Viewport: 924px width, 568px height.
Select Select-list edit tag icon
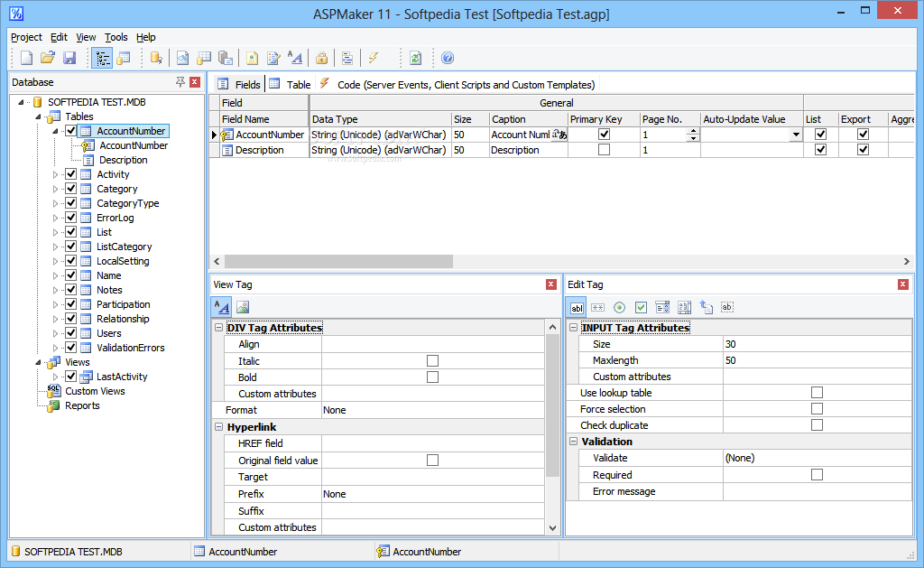[662, 307]
